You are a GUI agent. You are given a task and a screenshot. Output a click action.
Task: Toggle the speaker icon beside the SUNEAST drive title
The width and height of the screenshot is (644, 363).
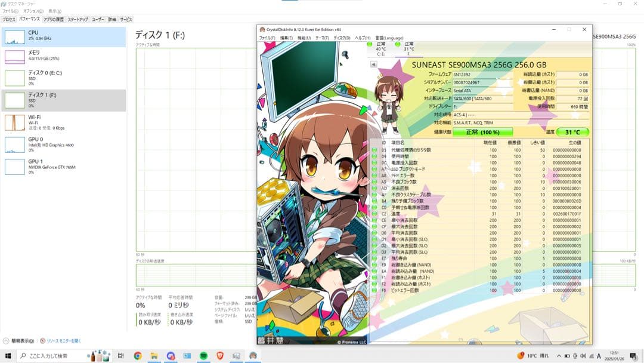(374, 64)
